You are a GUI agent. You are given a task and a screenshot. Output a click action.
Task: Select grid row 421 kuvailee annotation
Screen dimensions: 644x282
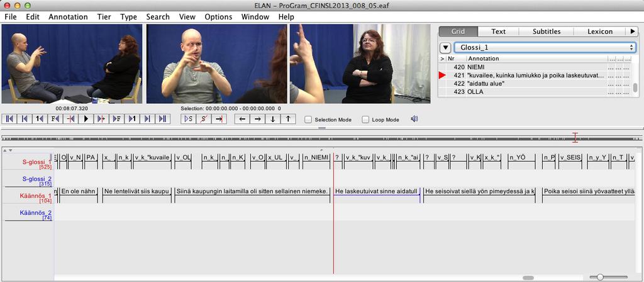535,76
